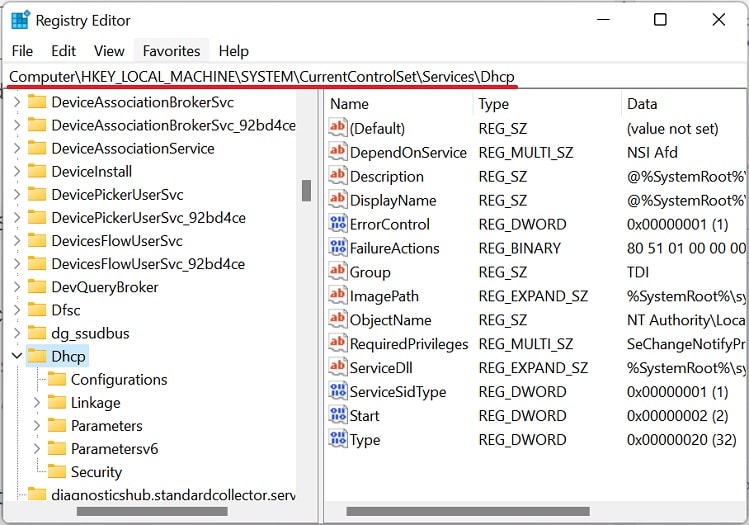749x525 pixels.
Task: Open the File menu
Action: point(22,51)
